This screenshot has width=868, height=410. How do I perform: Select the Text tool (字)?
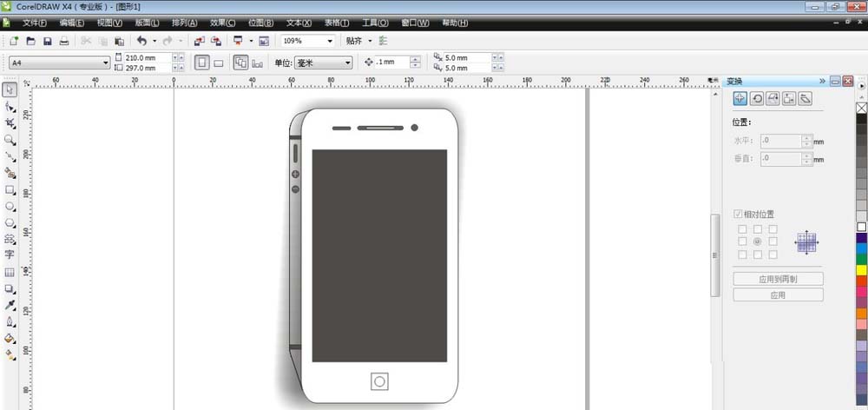(10, 255)
